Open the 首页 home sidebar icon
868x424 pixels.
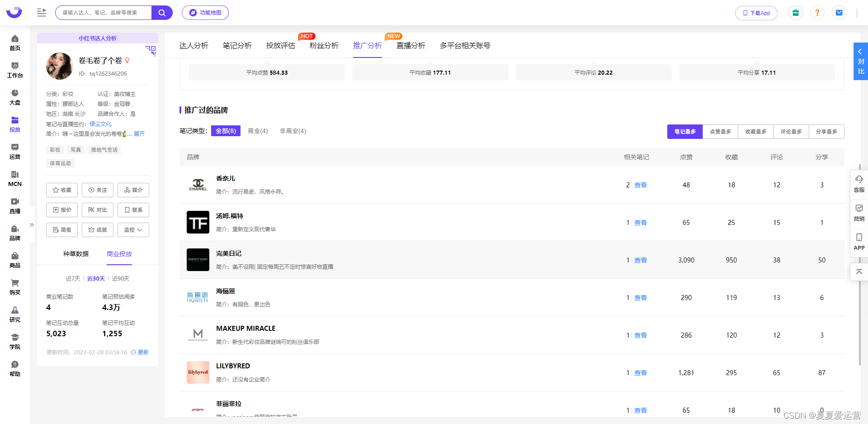(15, 43)
